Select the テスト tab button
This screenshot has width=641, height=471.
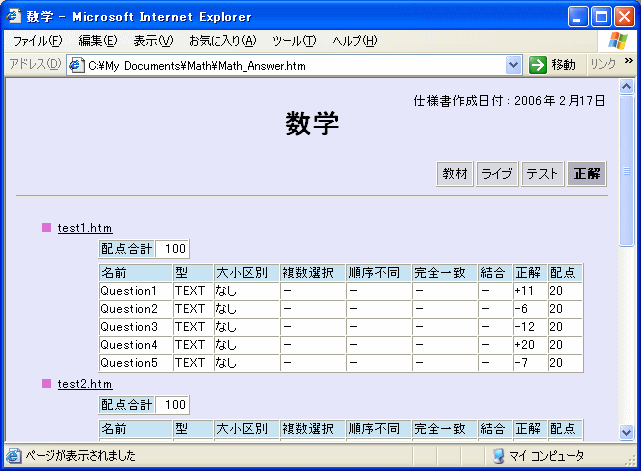point(542,174)
